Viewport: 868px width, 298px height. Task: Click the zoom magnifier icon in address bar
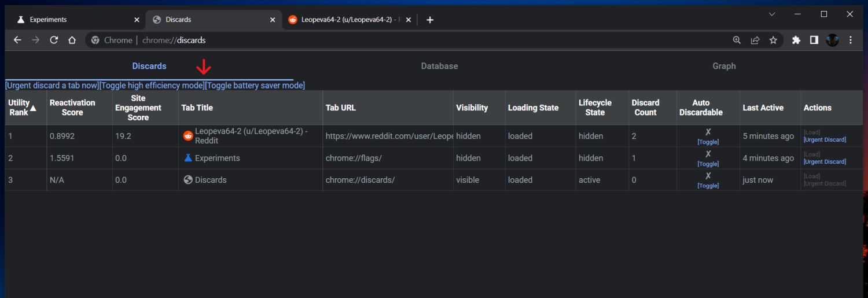pos(737,40)
